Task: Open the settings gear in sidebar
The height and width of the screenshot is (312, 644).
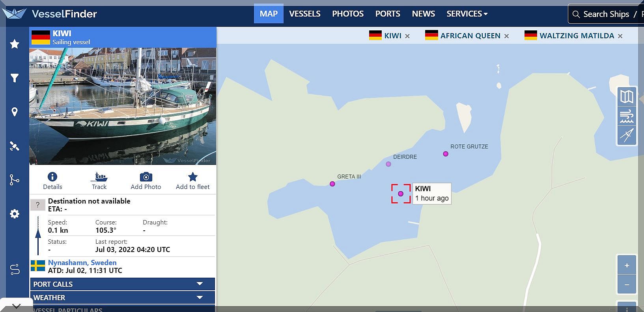Action: tap(15, 214)
